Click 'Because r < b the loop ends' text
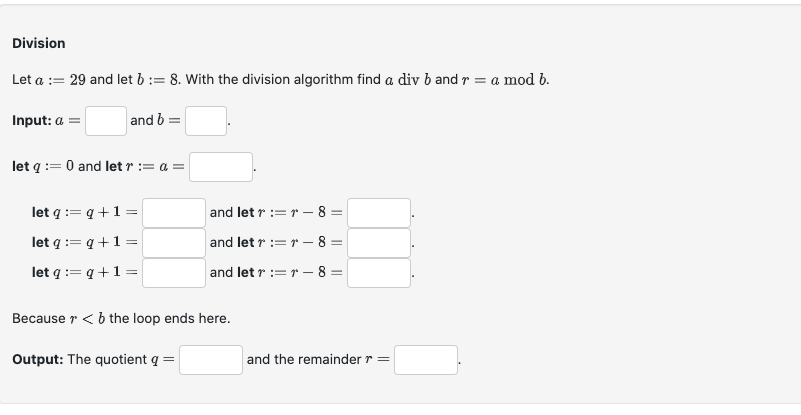The image size is (801, 415). point(121,318)
